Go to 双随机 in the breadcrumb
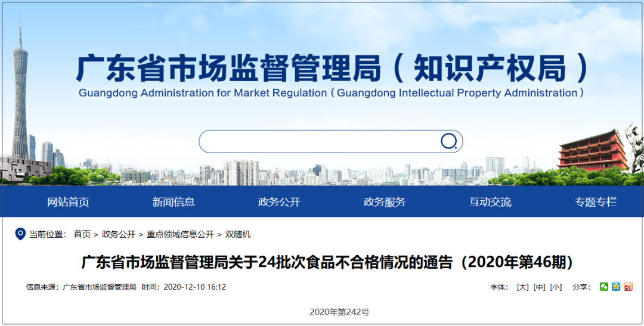The width and height of the screenshot is (644, 326). [238, 234]
